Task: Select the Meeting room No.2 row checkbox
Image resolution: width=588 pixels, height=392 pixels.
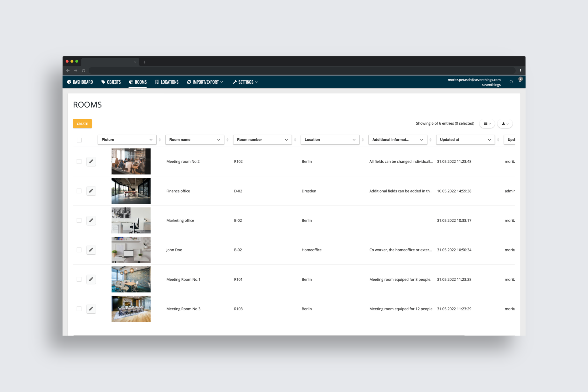Action: click(x=79, y=162)
